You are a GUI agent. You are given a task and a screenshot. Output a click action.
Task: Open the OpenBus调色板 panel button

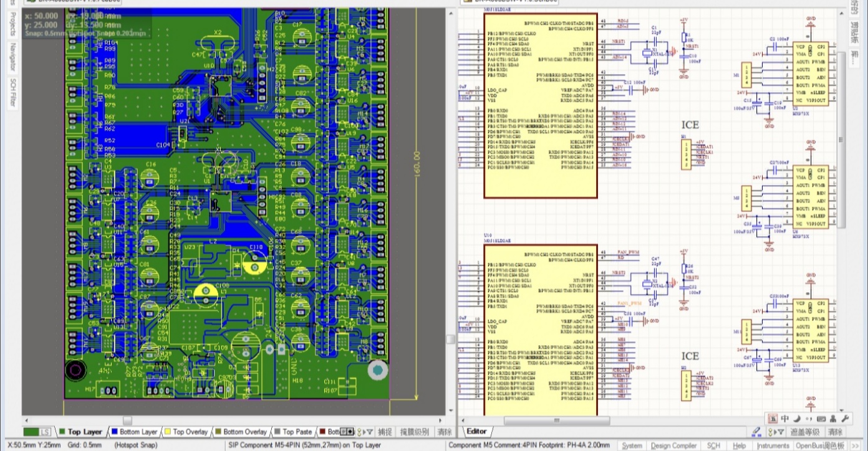point(821,445)
